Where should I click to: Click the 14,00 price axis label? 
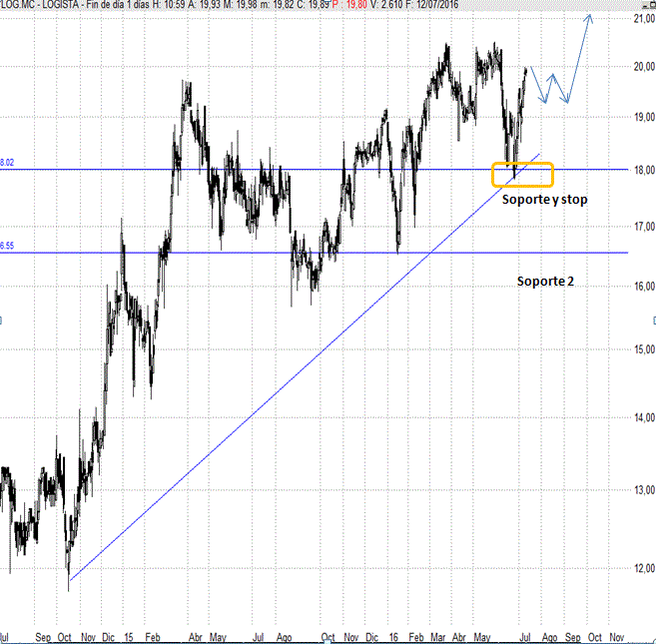tap(644, 417)
